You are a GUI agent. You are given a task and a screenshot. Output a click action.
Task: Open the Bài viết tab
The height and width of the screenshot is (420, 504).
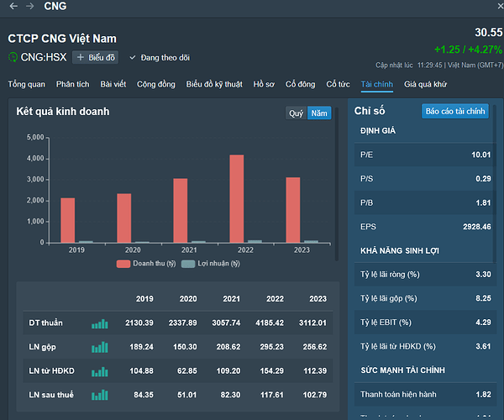click(x=113, y=84)
